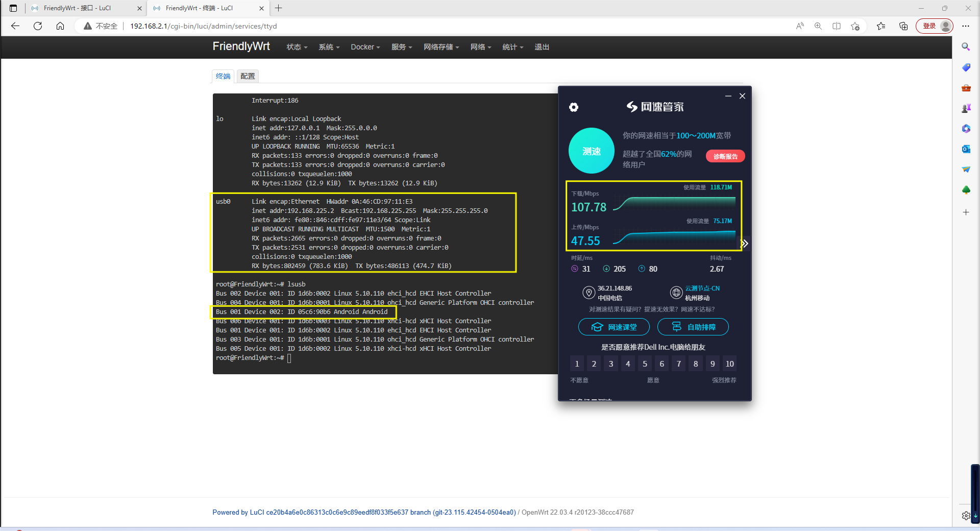The image size is (980, 531).
Task: Open the speed test widget settings gear
Action: (574, 107)
